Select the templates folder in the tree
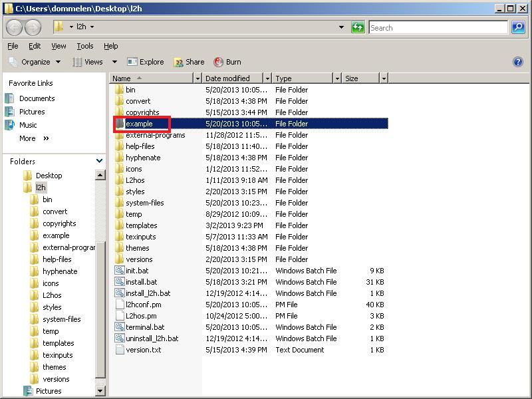This screenshot has height=399, width=532. coord(58,343)
